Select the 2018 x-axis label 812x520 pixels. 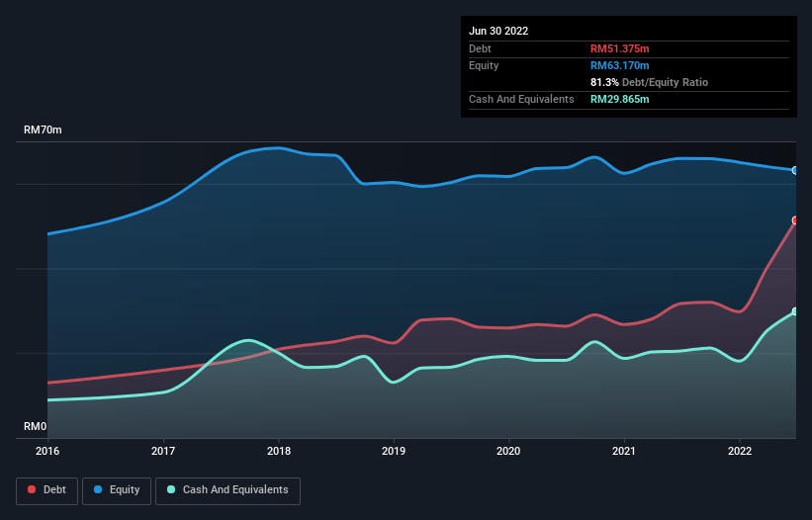279,451
